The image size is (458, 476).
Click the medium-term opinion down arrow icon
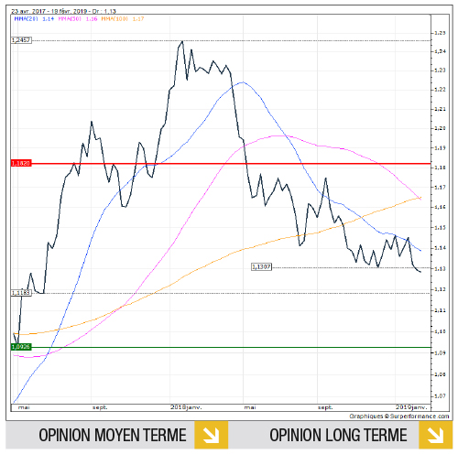pos(212,435)
